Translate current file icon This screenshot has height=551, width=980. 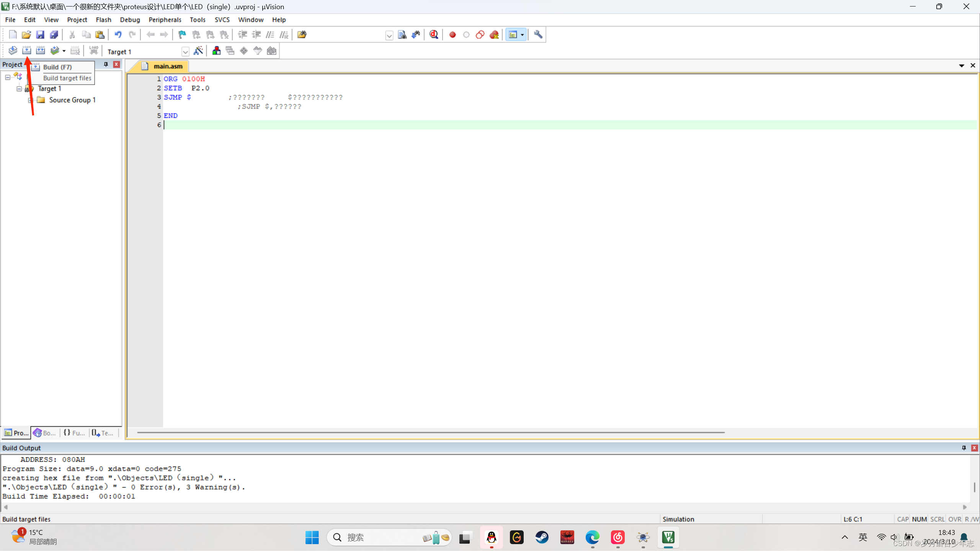pyautogui.click(x=13, y=51)
